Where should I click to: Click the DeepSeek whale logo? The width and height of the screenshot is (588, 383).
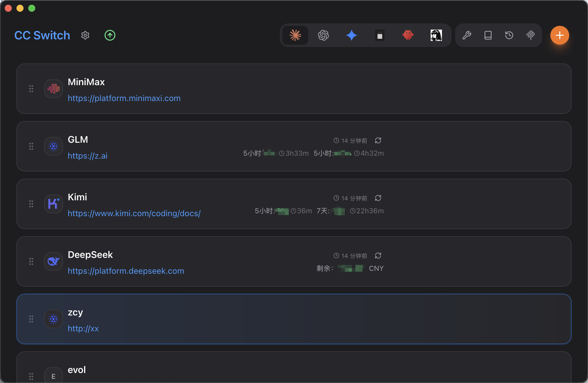(x=54, y=261)
